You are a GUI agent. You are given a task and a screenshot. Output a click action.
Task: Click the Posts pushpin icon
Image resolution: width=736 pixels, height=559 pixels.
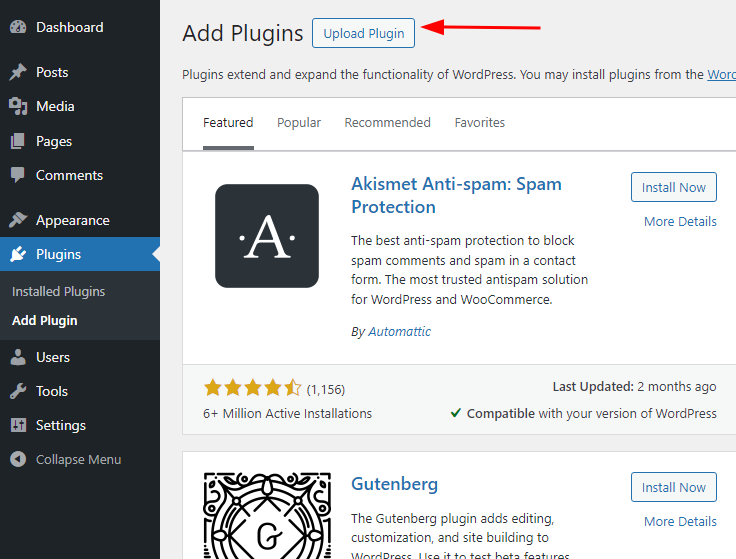(18, 73)
